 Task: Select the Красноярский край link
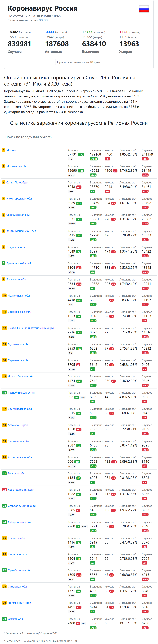(x=19, y=263)
